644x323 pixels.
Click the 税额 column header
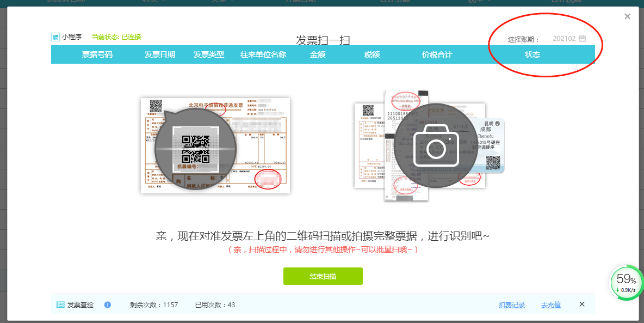tap(371, 54)
